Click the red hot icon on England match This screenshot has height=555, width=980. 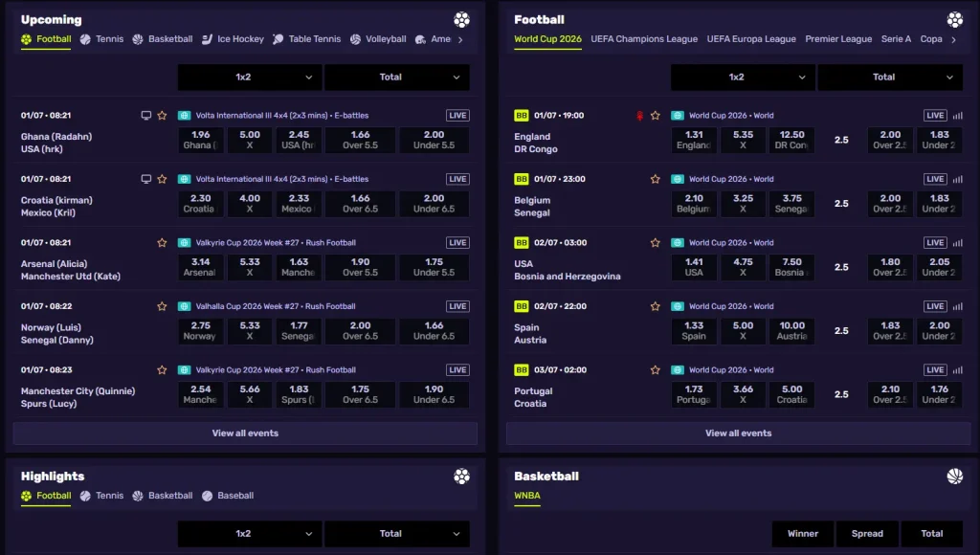coord(639,116)
